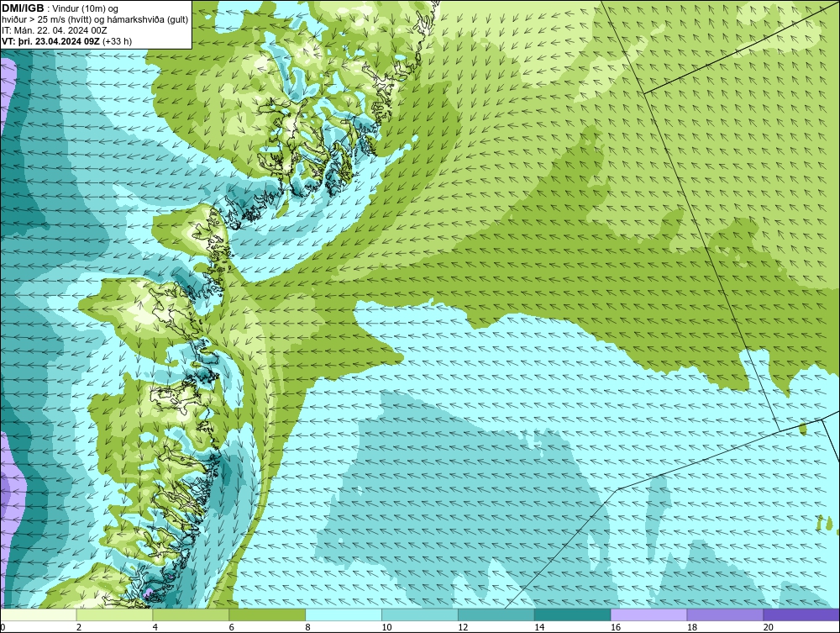
Task: Click the 4–6 m/s green legend swatch
Action: coord(191,615)
